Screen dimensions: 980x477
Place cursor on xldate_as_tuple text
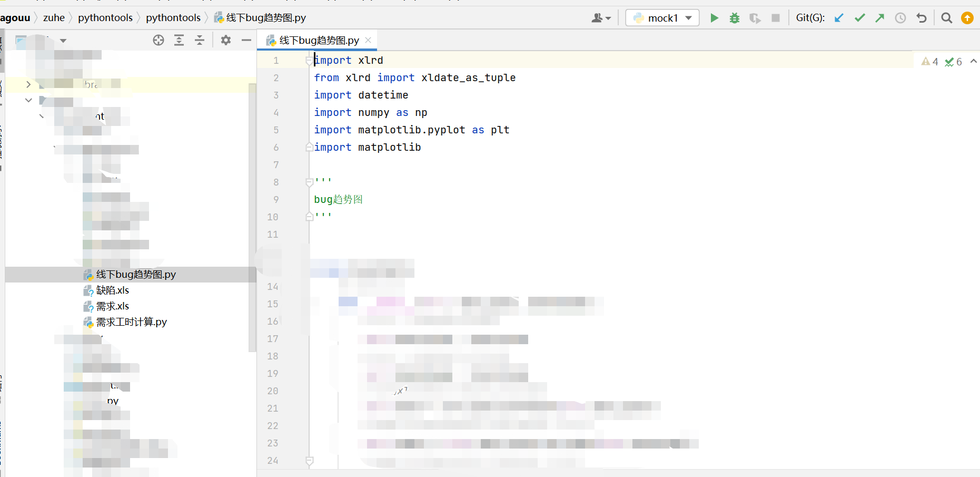468,78
